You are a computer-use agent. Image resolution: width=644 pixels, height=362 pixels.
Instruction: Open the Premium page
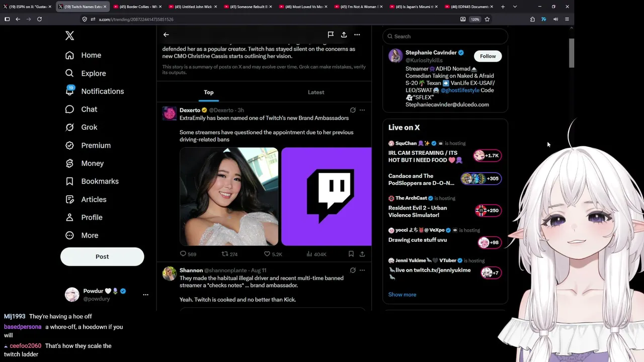pyautogui.click(x=88, y=145)
